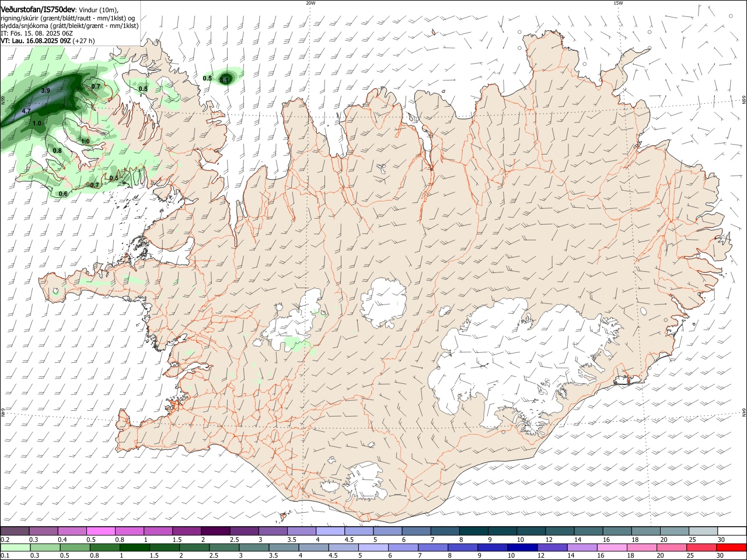747x560 pixels.
Task: Click the 3.1 precipitation value in the dark green cell
Action: (225, 80)
